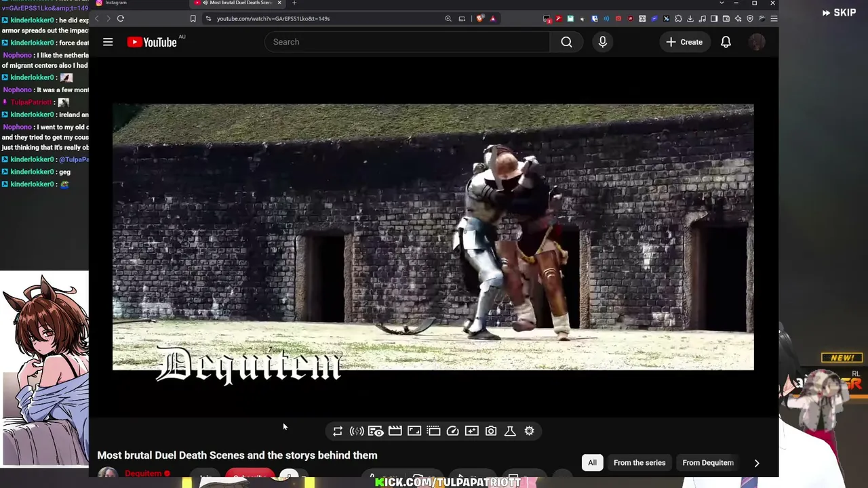Open the Leo AI sparkle icon
This screenshot has height=488, width=868.
[738, 18]
